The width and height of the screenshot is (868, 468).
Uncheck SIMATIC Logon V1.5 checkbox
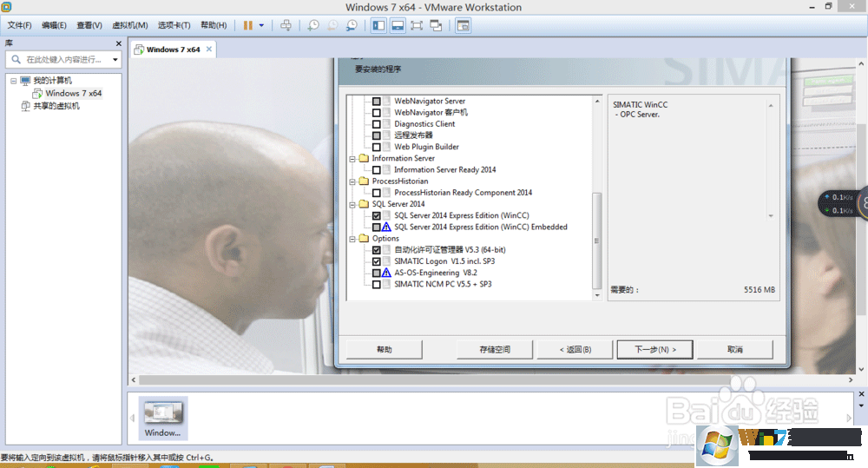(x=377, y=261)
